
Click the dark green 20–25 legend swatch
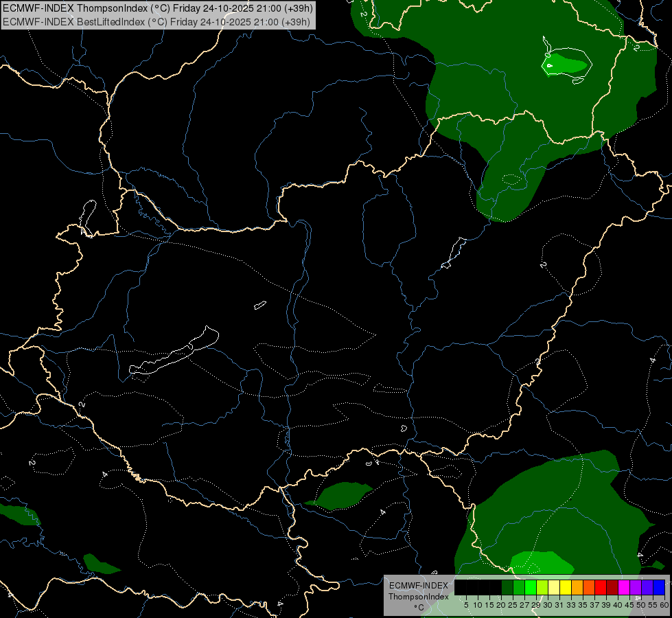point(507,587)
